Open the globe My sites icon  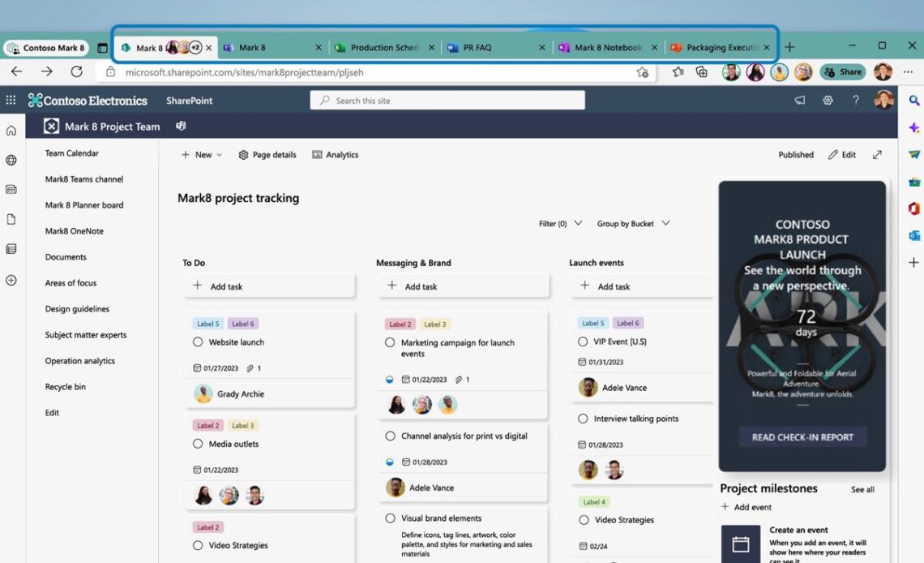11,161
